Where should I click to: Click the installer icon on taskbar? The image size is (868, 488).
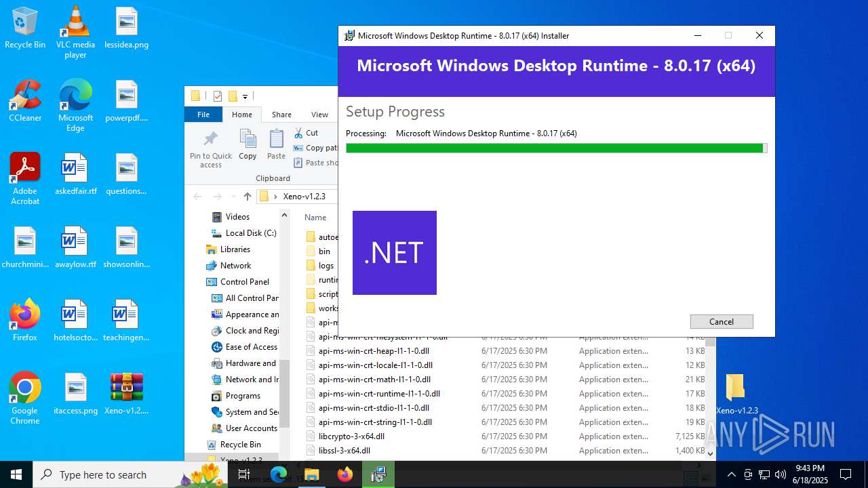(378, 474)
